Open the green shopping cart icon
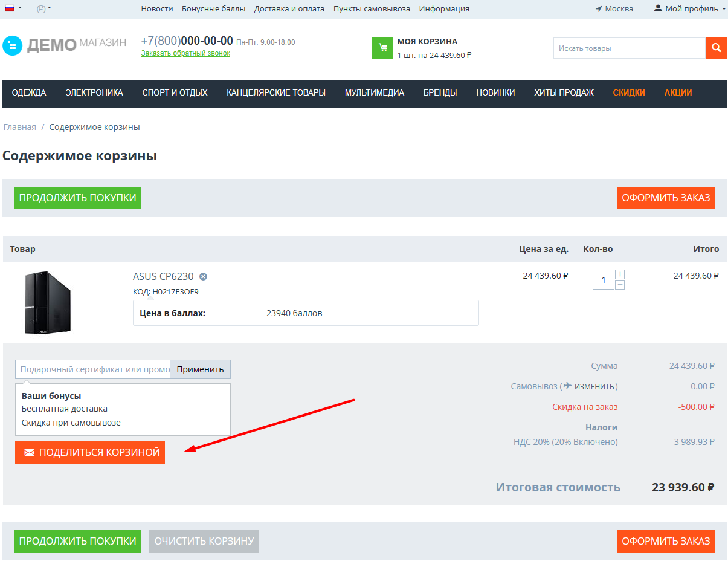 pyautogui.click(x=382, y=48)
